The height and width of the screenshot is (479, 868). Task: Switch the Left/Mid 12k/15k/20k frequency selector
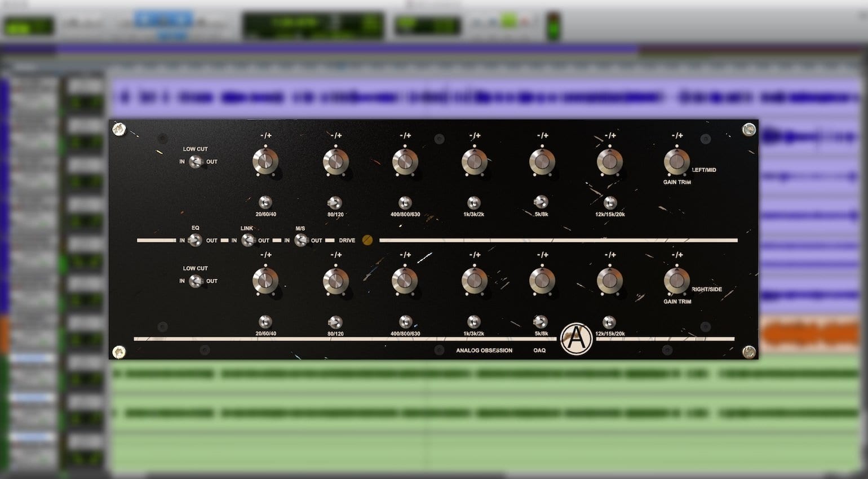(x=610, y=202)
